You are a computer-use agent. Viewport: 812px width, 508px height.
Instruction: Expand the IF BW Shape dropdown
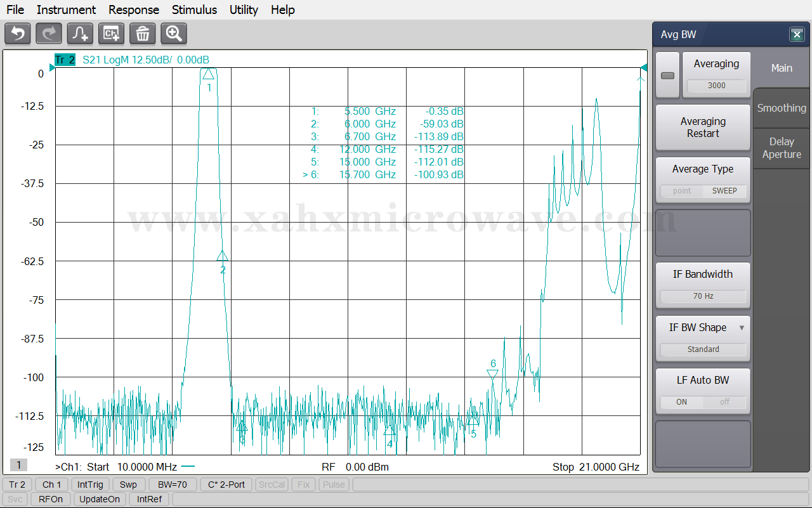(x=741, y=328)
